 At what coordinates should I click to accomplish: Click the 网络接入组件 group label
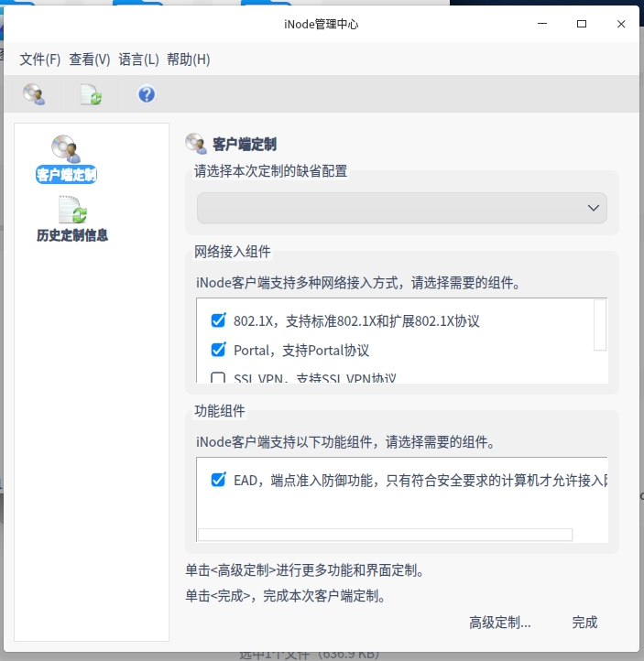[x=233, y=252]
